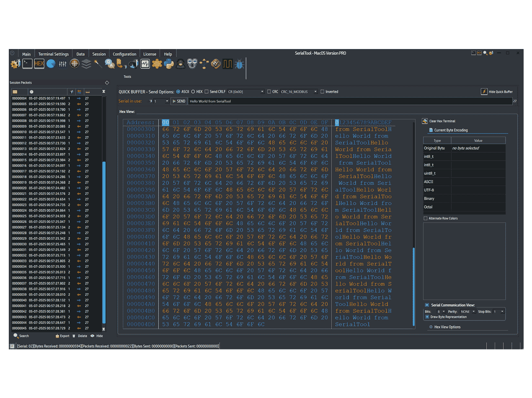Open the stacked layers tool icon
Viewport: 532px width, 398px height.
click(x=86, y=64)
